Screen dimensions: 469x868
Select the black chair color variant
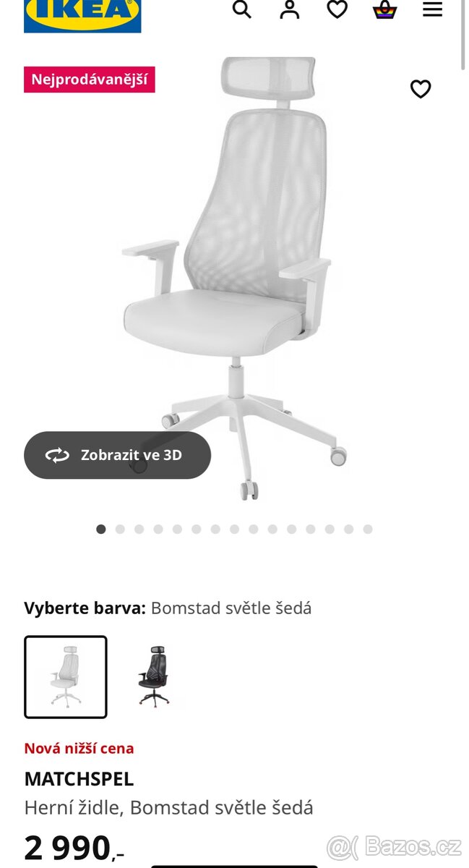(x=152, y=677)
